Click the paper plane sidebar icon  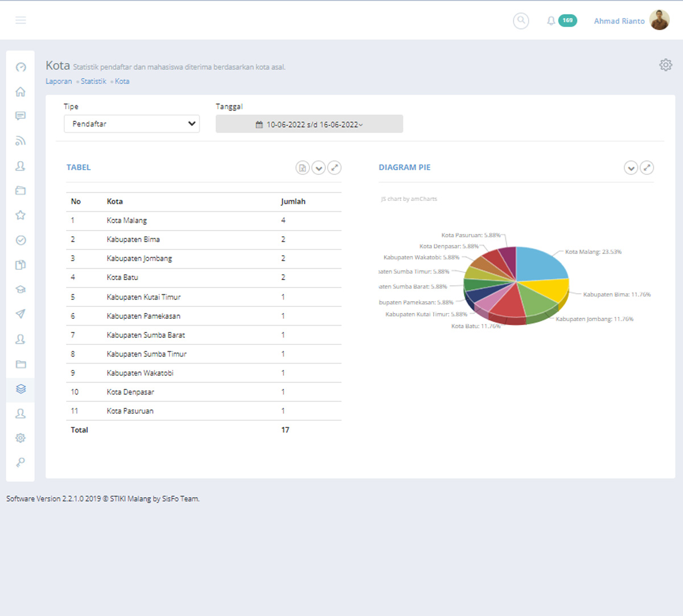click(x=20, y=314)
